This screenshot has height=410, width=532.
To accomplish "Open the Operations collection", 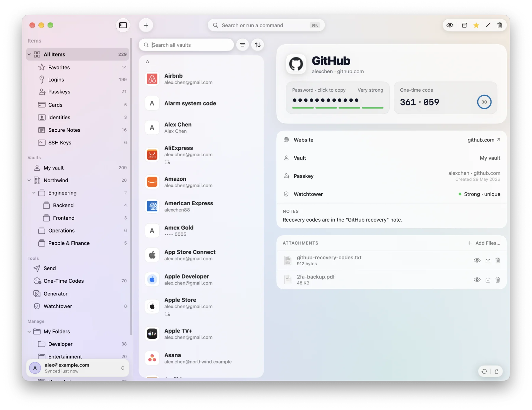I will pyautogui.click(x=78, y=230).
